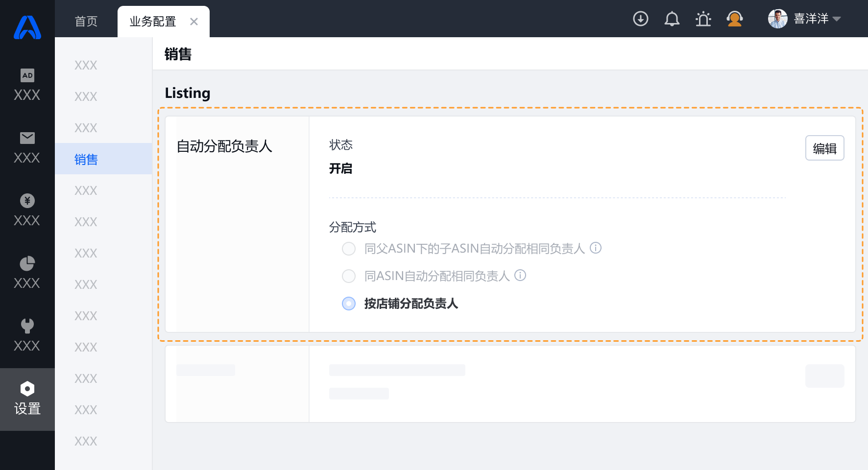Screen dimensions: 868x470
Task: Click the blue A logo icon
Action: pyautogui.click(x=27, y=27)
